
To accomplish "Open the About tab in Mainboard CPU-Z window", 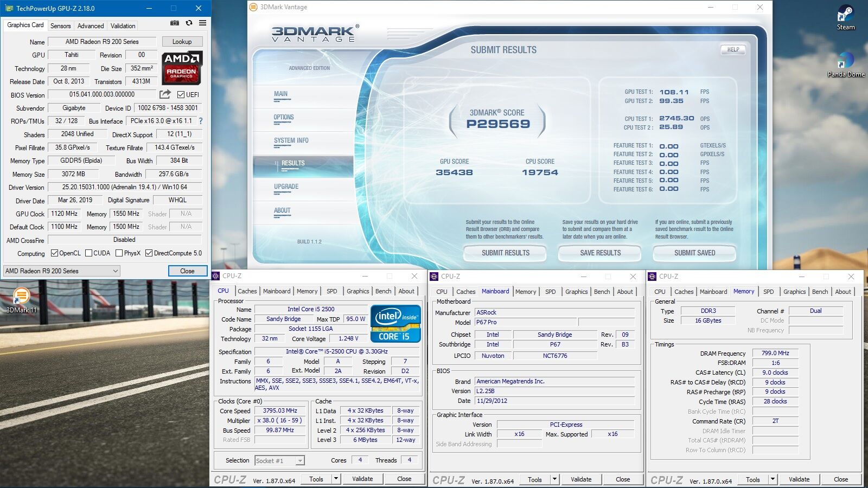I will (625, 292).
